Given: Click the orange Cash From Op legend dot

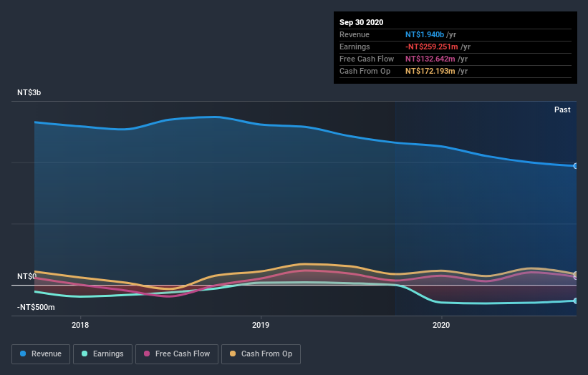Looking at the screenshot, I should click(x=233, y=354).
